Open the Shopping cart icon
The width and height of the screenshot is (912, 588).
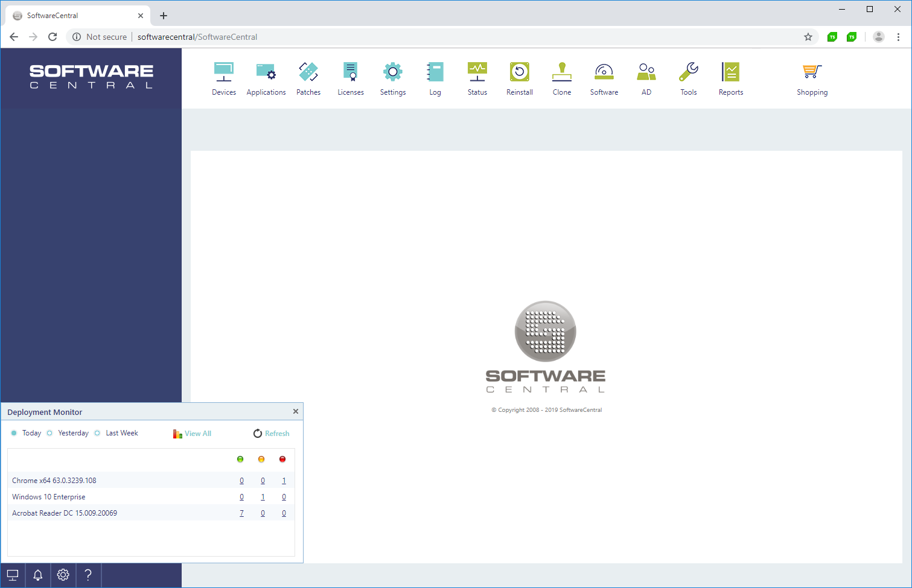tap(812, 78)
